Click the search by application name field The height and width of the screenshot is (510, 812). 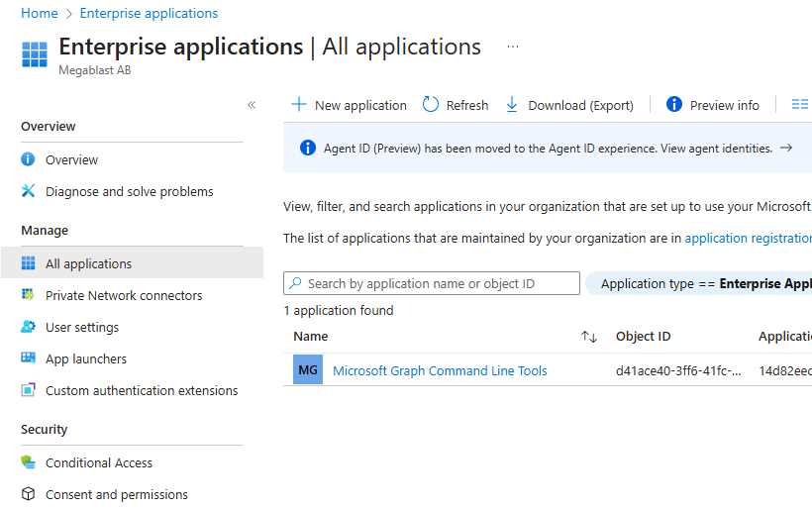[432, 283]
